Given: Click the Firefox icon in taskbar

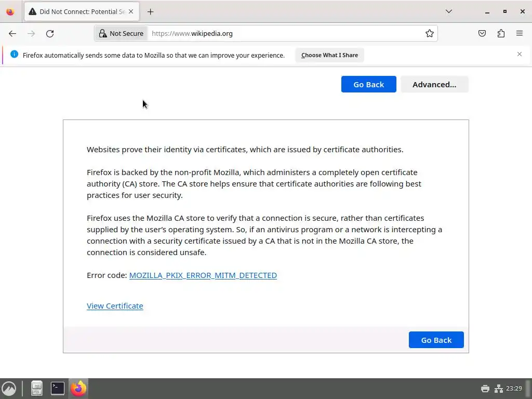Looking at the screenshot, I should [78, 389].
